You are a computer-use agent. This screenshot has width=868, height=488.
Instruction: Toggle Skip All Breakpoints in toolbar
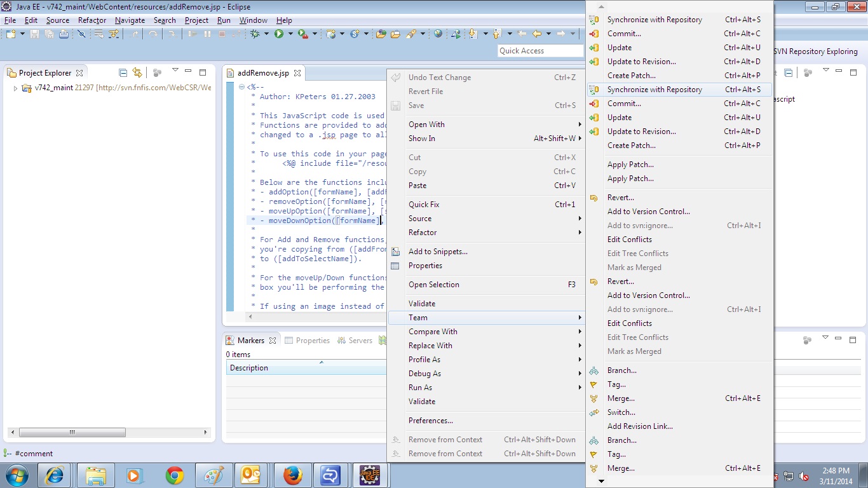click(x=82, y=34)
